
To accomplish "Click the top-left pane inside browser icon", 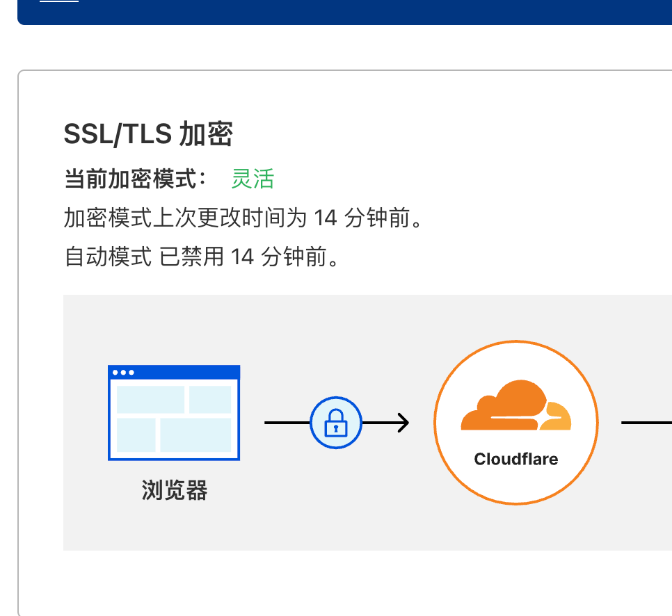I will (150, 399).
